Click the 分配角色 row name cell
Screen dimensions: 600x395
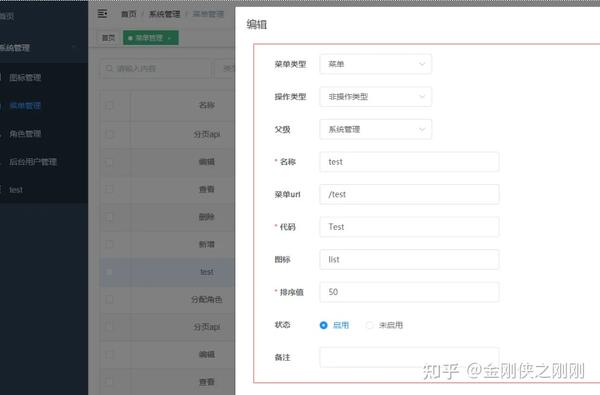207,299
